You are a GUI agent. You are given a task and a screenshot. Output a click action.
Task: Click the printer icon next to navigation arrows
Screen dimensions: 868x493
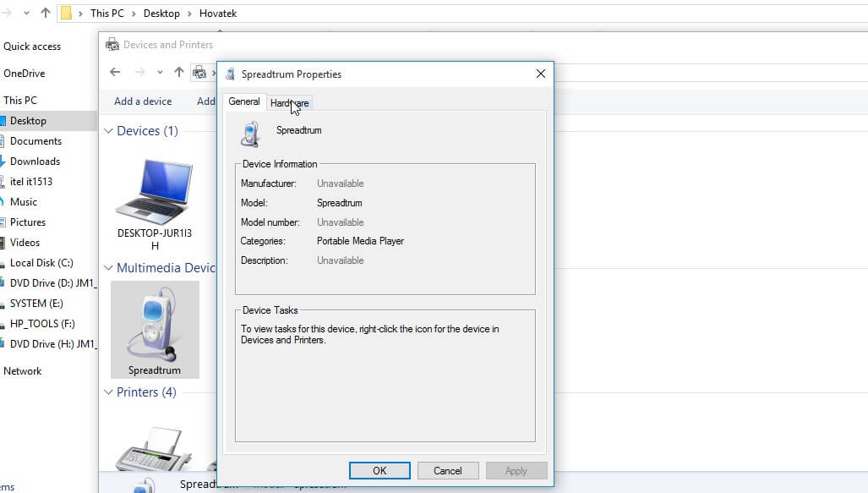(x=201, y=73)
